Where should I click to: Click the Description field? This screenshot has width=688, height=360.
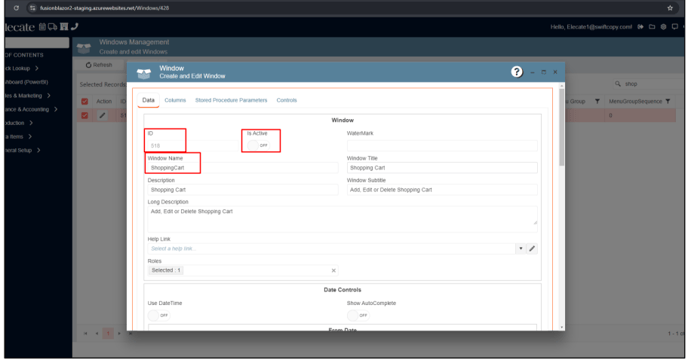243,190
